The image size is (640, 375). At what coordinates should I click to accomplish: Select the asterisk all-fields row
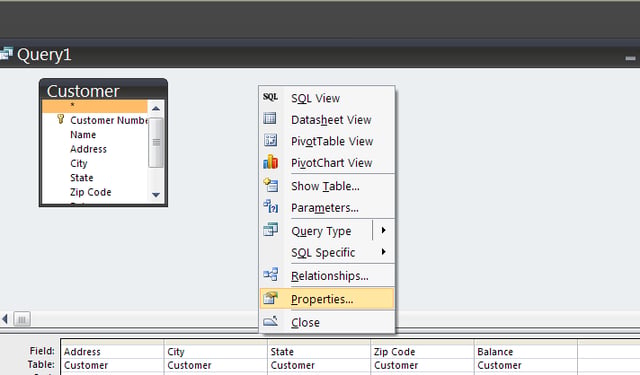pyautogui.click(x=95, y=106)
